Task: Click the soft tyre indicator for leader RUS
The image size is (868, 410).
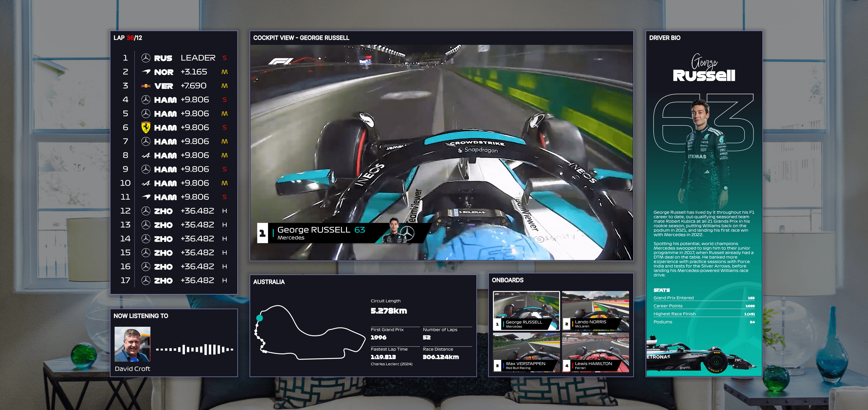Action: click(x=224, y=58)
